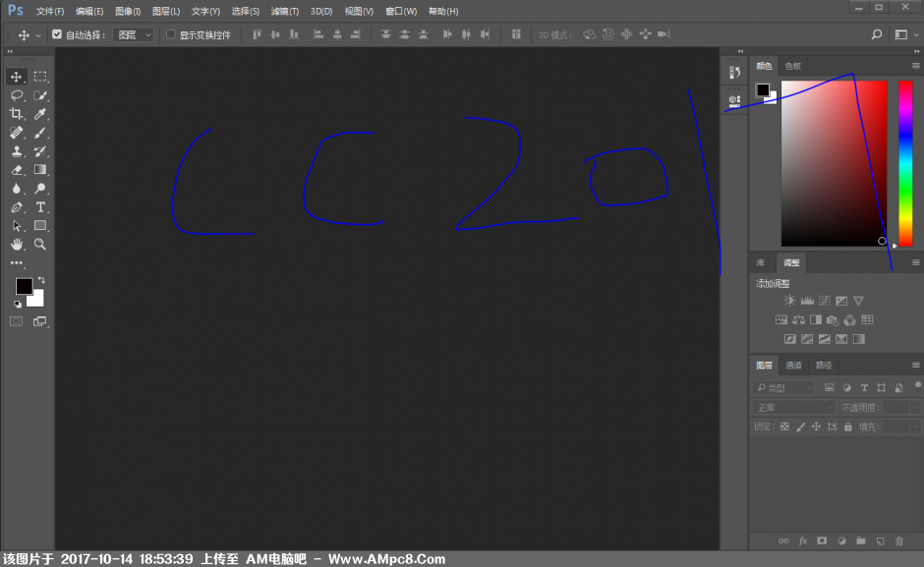Uncheck the 自动选择 checkbox

pyautogui.click(x=57, y=34)
